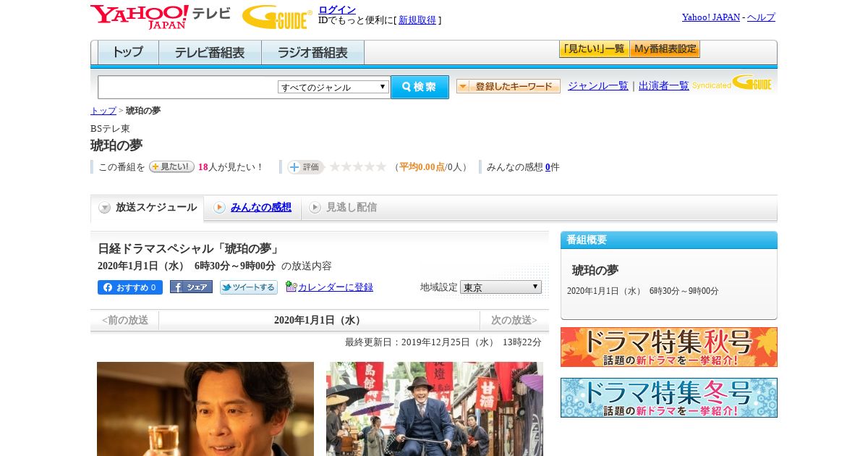The height and width of the screenshot is (456, 868).
Task: Open the ジャンル一覧 link
Action: point(598,86)
